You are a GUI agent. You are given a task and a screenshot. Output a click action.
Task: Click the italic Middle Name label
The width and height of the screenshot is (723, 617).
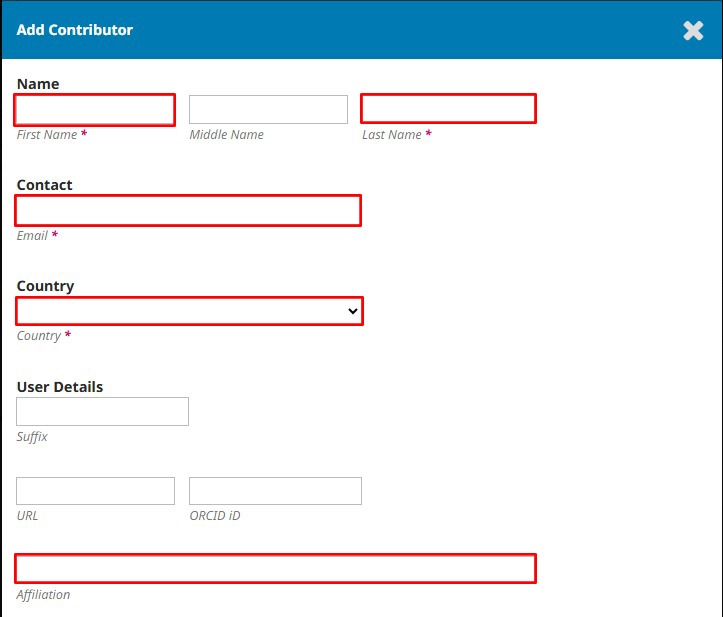(x=226, y=135)
